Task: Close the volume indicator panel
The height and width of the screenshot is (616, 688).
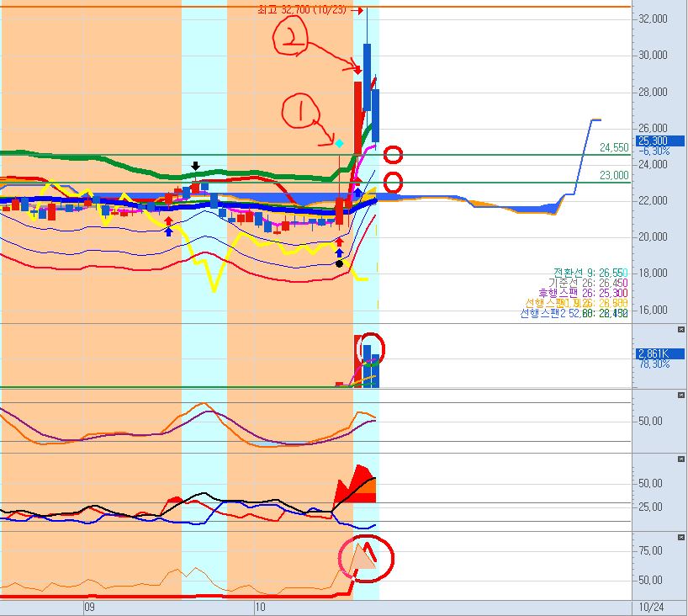Action: click(681, 329)
